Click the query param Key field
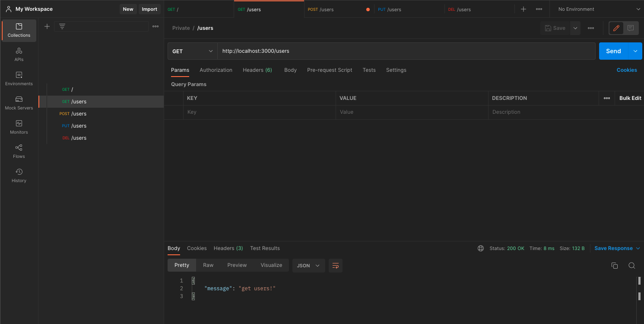Viewport: 644px width, 324px height. (260, 112)
